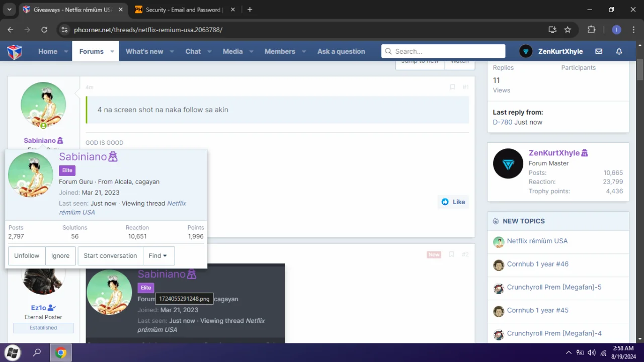Expand the Members dropdown arrow
This screenshot has height=362, width=644.
(304, 51)
